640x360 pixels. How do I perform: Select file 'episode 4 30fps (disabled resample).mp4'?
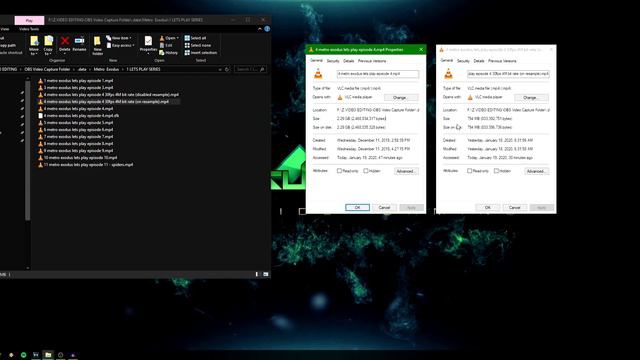(111, 95)
